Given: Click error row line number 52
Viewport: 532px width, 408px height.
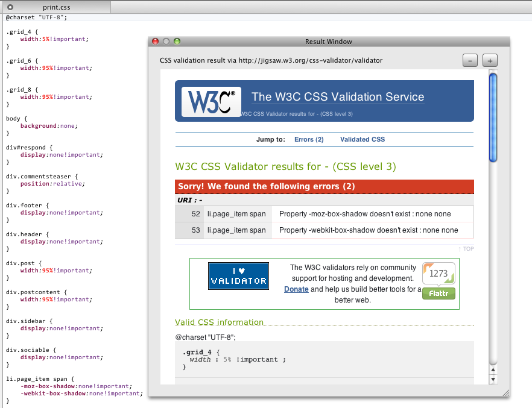Looking at the screenshot, I should [x=196, y=214].
